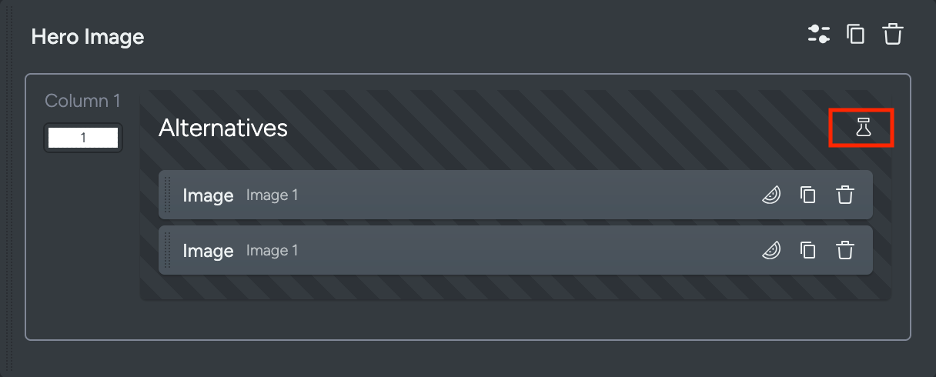Click the second Image row's drag handle
Image resolution: width=936 pixels, height=378 pixels.
pos(168,250)
